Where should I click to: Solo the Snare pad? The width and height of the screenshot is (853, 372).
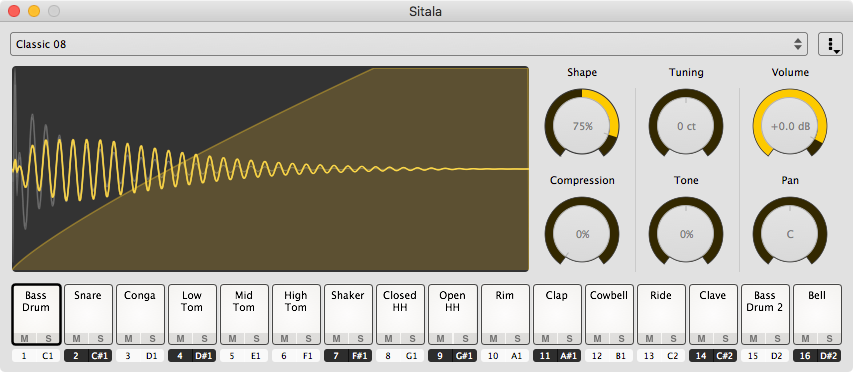point(100,338)
